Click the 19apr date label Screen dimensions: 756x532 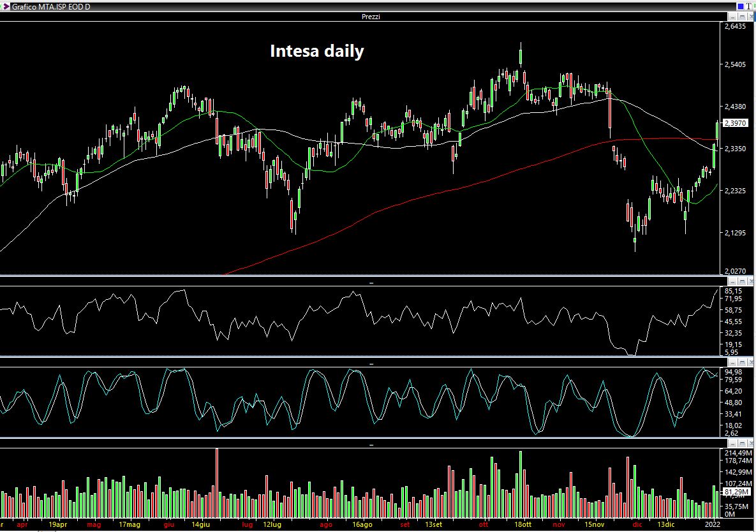[x=58, y=524]
